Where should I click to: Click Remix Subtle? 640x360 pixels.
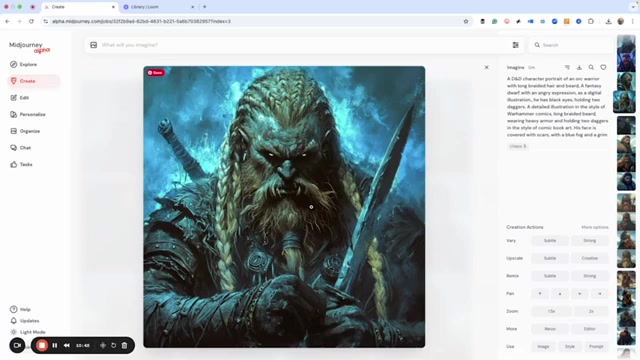pyautogui.click(x=550, y=276)
